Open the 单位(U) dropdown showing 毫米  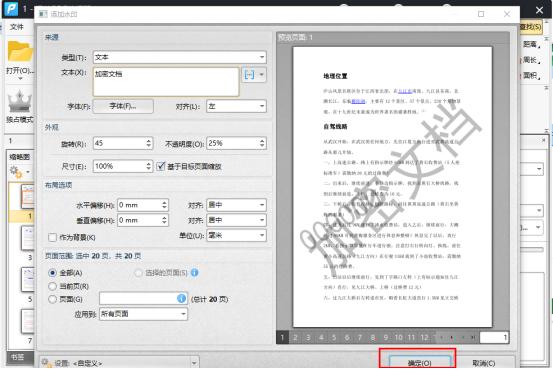pos(236,235)
